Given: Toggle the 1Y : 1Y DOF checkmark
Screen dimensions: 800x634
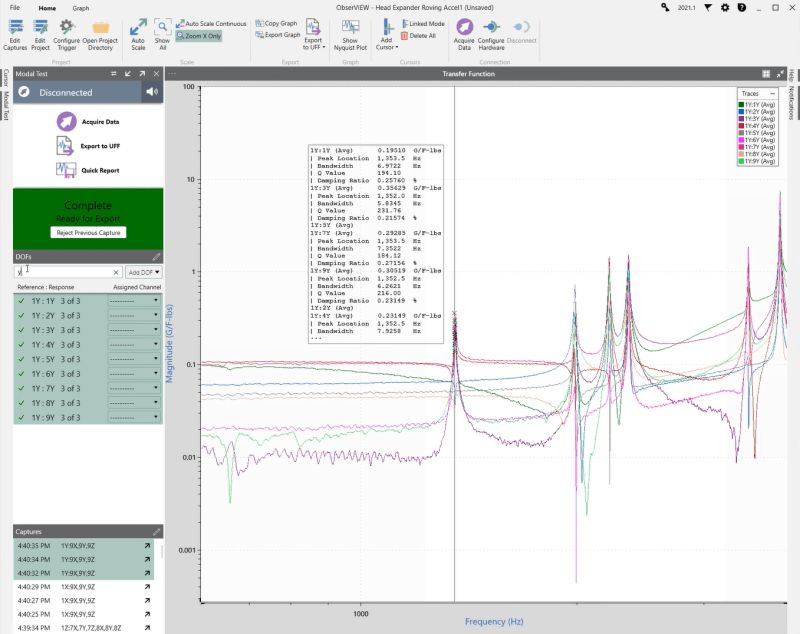Looking at the screenshot, I should pos(21,301).
